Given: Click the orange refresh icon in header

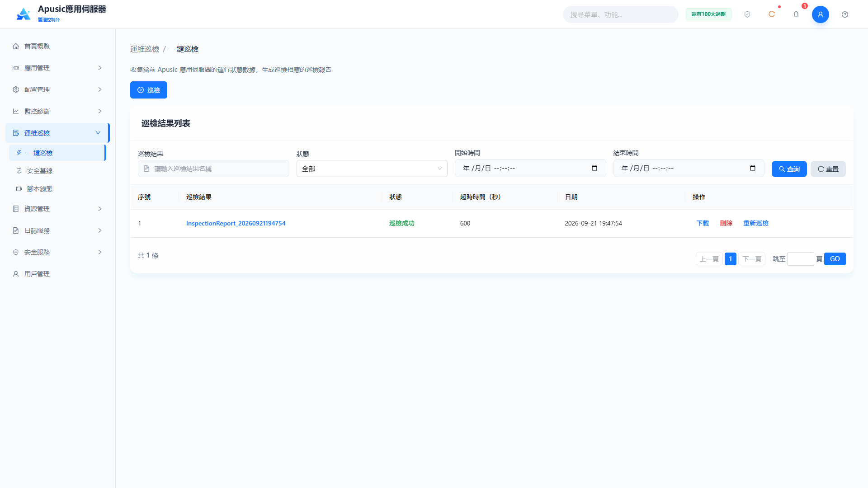Looking at the screenshot, I should (x=772, y=14).
